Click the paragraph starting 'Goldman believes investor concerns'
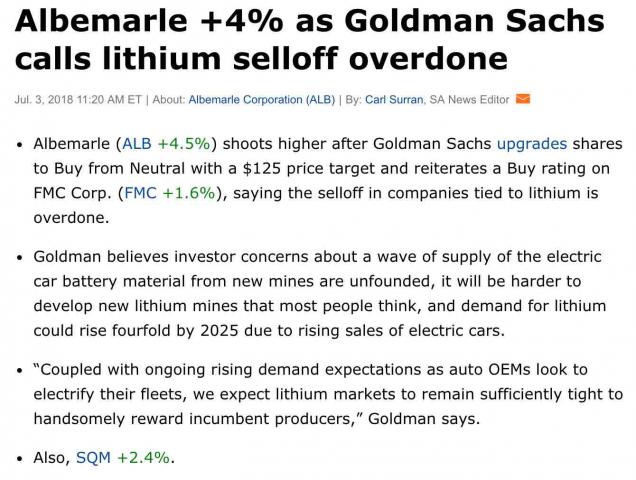 320,293
